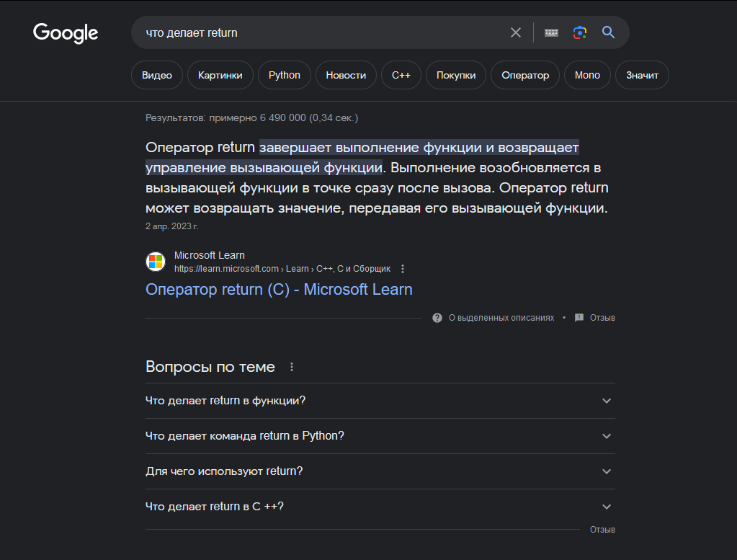Screen dimensions: 737x560
Task: Click Отзыв link next to featured snippet
Action: [x=602, y=318]
